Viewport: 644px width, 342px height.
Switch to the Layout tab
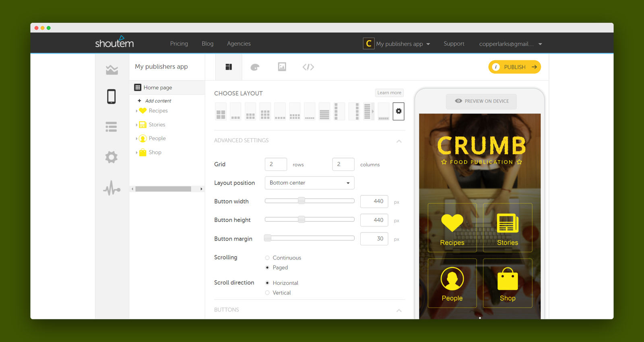tap(229, 67)
